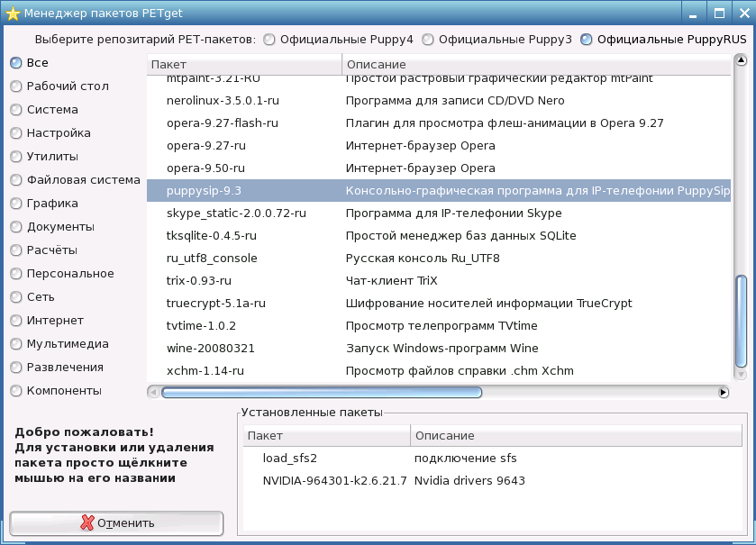The image size is (756, 545).
Task: Click the puppysip-9.3 package to install
Action: pyautogui.click(x=204, y=190)
